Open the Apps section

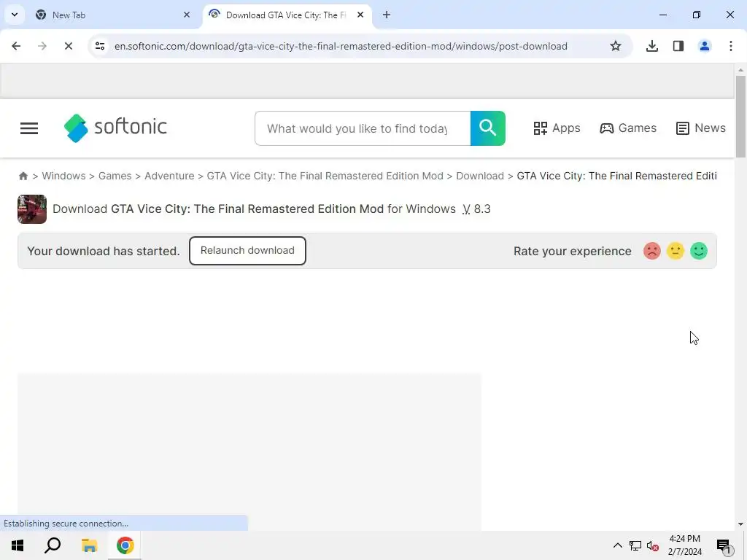(557, 128)
